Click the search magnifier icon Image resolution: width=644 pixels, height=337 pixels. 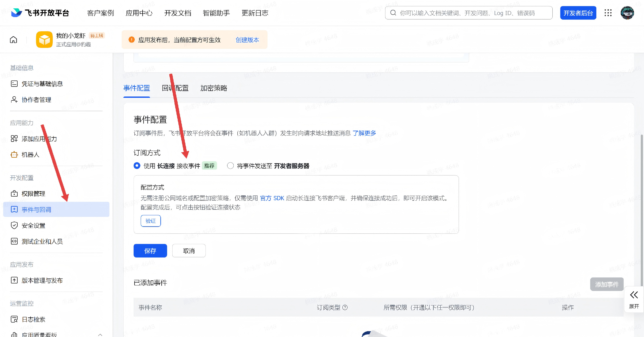(393, 13)
